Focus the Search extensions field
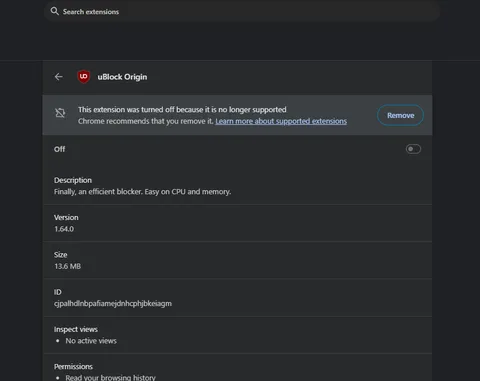The width and height of the screenshot is (480, 381). (242, 11)
